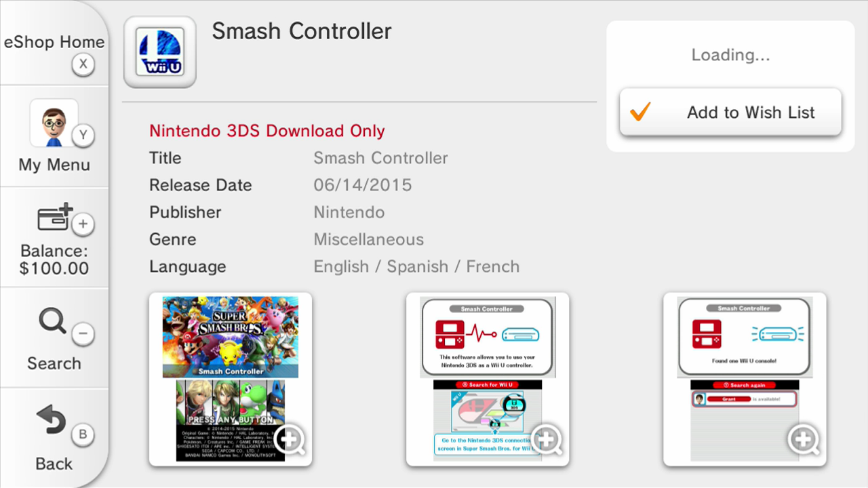
Task: Zoom second screenshot with magnifier icon
Action: click(547, 439)
